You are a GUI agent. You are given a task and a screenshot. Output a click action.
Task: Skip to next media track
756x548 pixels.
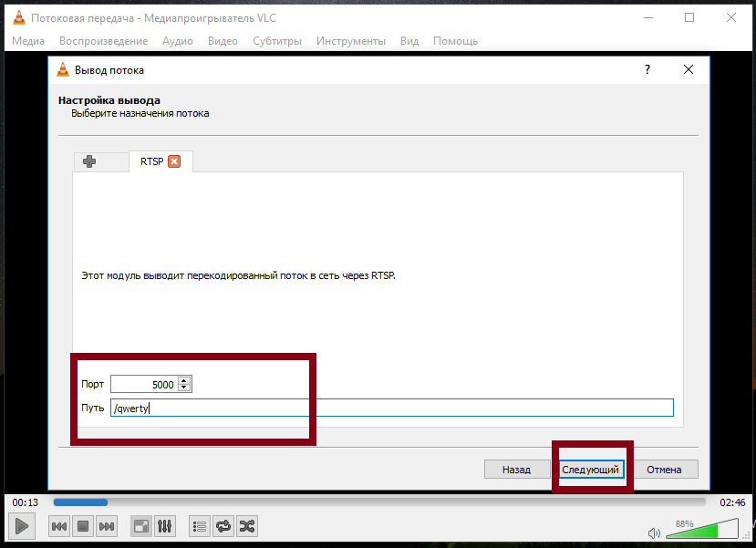click(x=107, y=526)
